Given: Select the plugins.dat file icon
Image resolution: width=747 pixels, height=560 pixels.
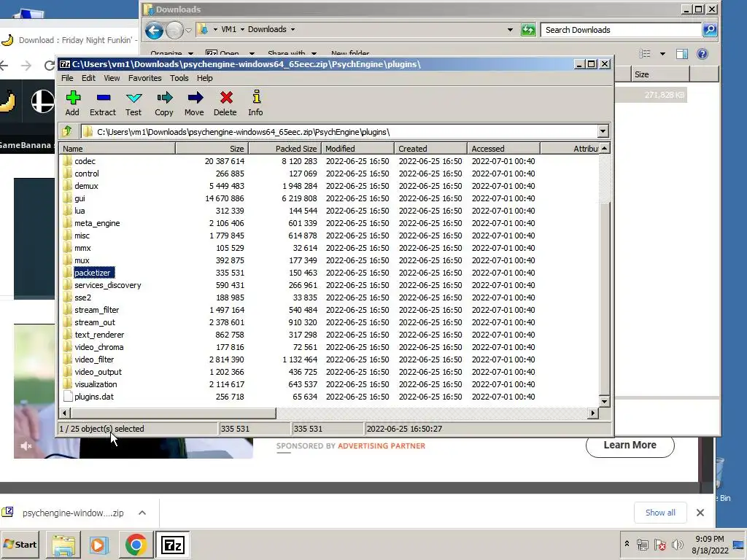Looking at the screenshot, I should tap(68, 396).
